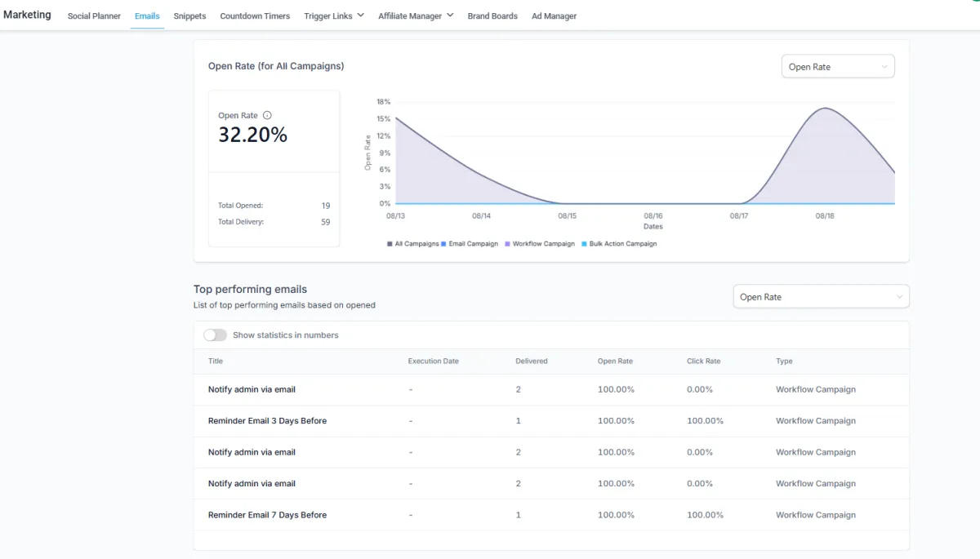Open Reminder Email 7 Days Before row
This screenshot has width=980, height=559.
pyautogui.click(x=267, y=515)
